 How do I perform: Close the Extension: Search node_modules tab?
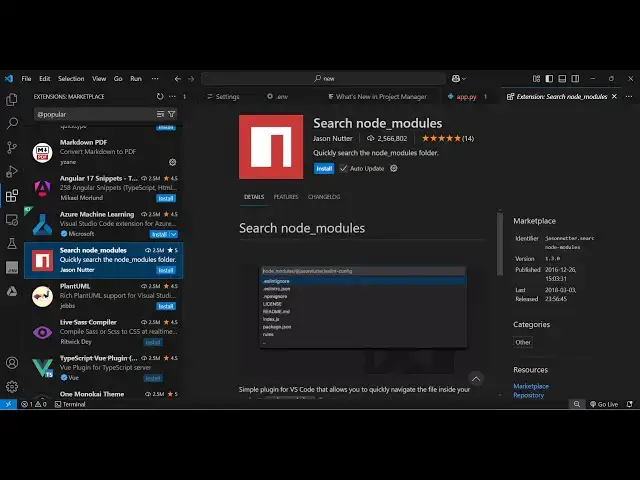(614, 96)
